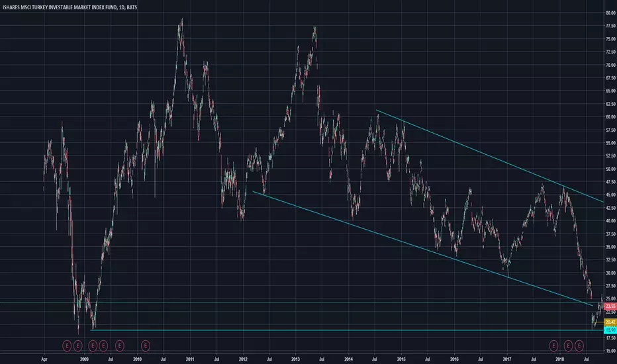Click the 25.00 price axis label

pos(610,298)
